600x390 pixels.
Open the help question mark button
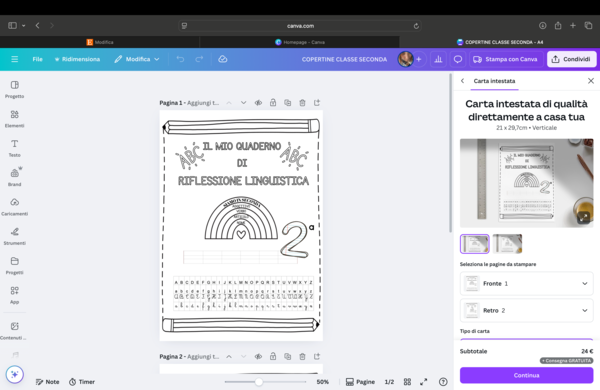click(x=443, y=382)
